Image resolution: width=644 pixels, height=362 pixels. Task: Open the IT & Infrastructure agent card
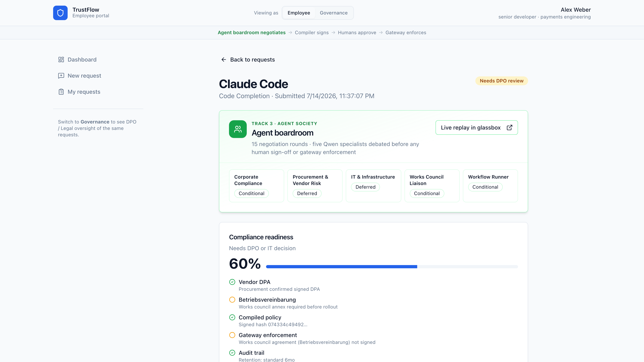tap(373, 186)
